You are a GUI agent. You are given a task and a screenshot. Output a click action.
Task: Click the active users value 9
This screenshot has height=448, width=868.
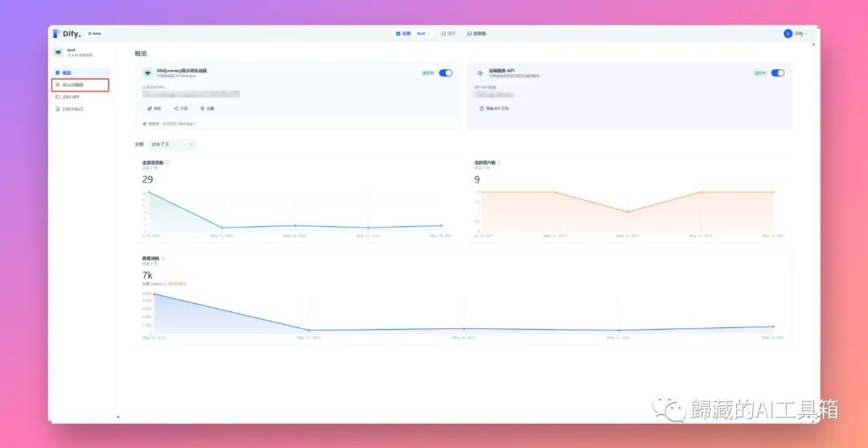point(477,179)
